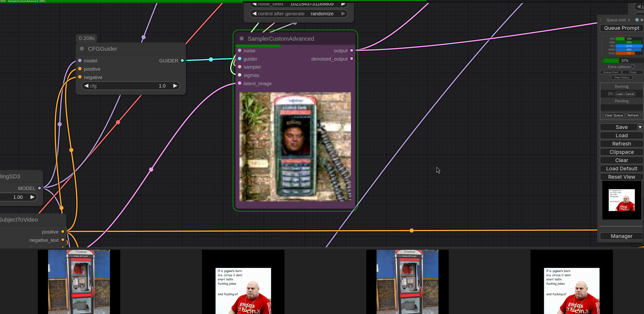The image size is (644, 314).
Task: Click the denoised_output socket
Action: (x=351, y=59)
